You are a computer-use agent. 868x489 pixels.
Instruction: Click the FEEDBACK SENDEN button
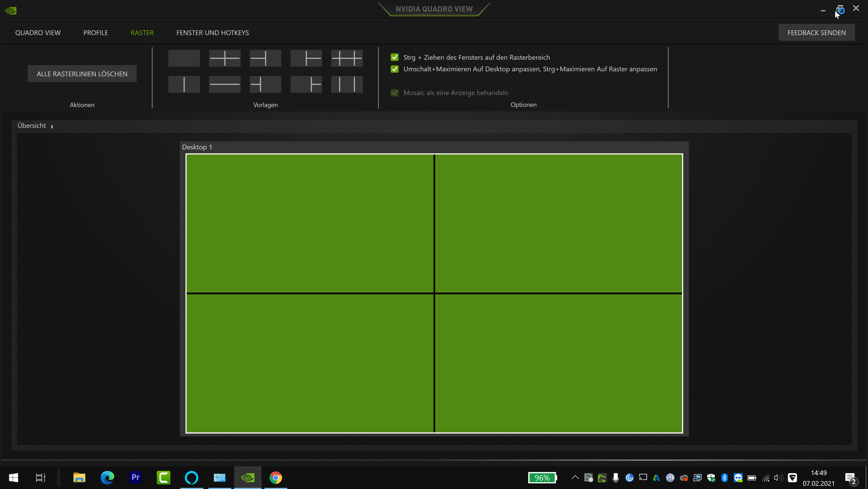click(x=816, y=33)
